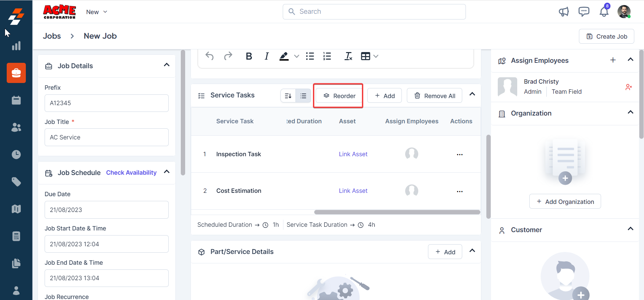
Task: Click Link Asset for Inspection Task
Action: pyautogui.click(x=353, y=154)
